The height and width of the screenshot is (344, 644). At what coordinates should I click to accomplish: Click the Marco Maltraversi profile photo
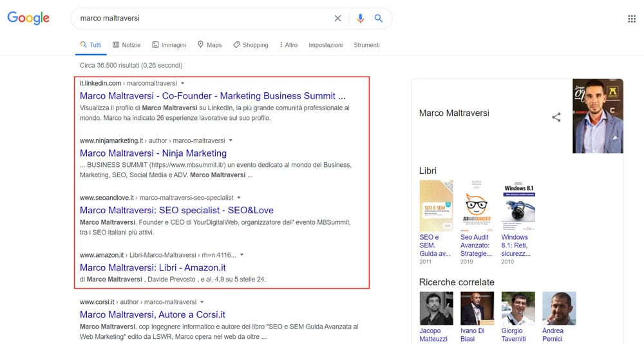[x=598, y=116]
